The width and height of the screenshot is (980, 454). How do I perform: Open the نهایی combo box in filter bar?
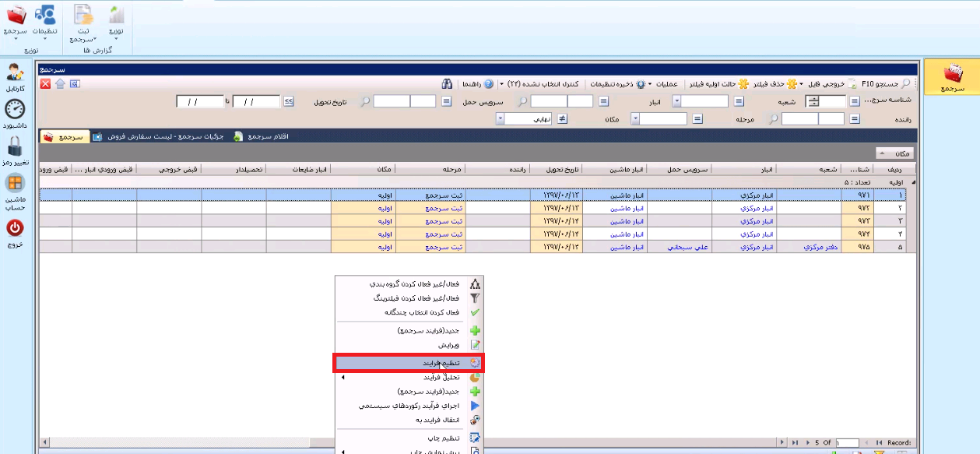(x=529, y=119)
